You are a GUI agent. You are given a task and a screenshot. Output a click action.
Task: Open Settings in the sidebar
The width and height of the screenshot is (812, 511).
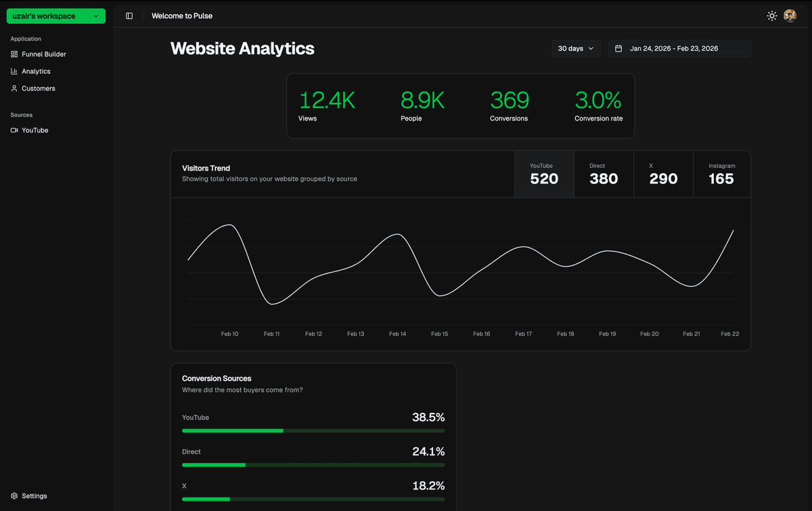[35, 496]
